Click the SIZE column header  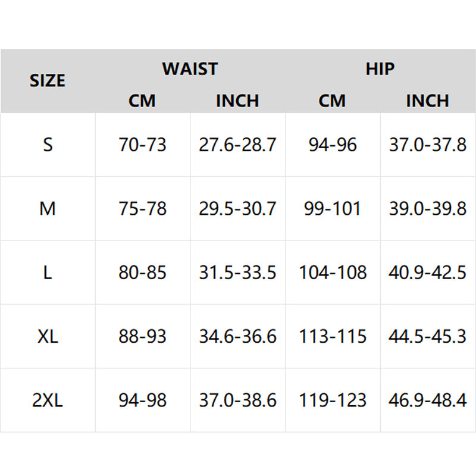pyautogui.click(x=48, y=81)
